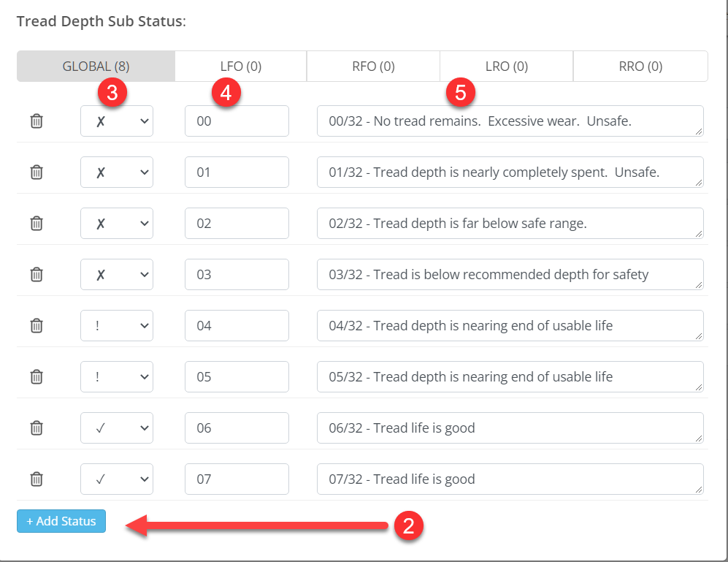Click the + Add Status button
728x562 pixels.
pos(61,521)
